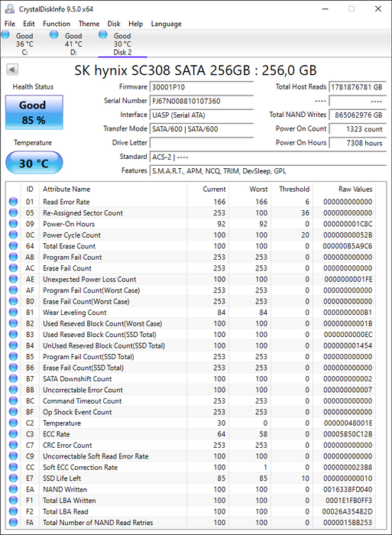This screenshot has width=392, height=535.
Task: Select Uncorrectable Soft Read Error Rate row
Action: (191, 456)
